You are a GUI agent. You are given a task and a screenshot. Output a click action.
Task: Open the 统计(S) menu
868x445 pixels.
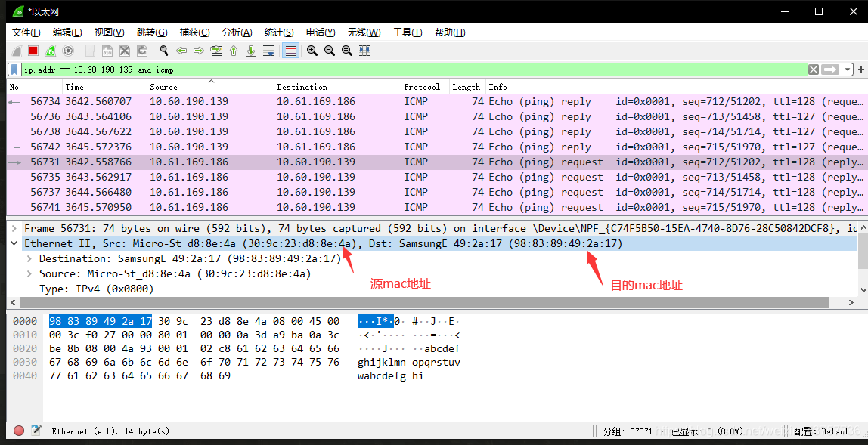tap(279, 32)
